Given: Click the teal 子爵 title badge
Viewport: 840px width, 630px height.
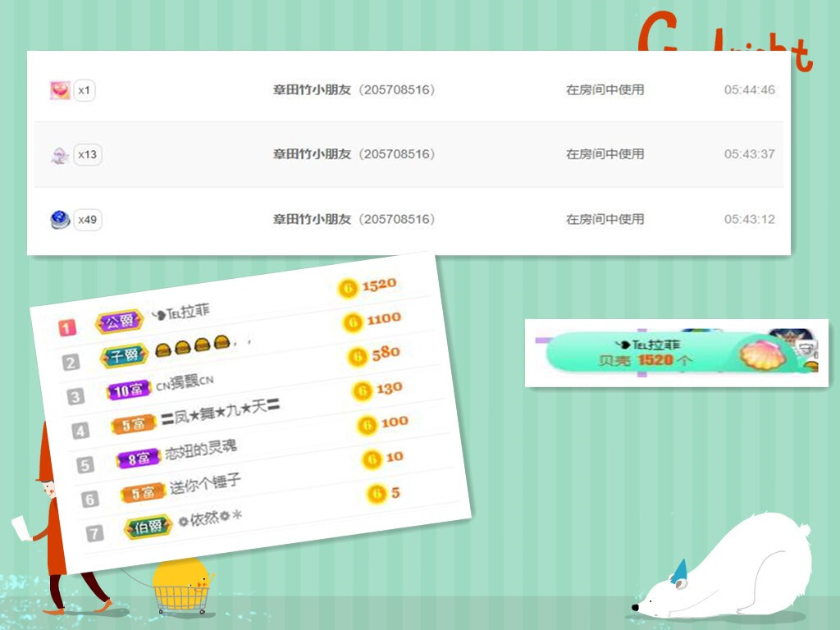Looking at the screenshot, I should (x=125, y=355).
